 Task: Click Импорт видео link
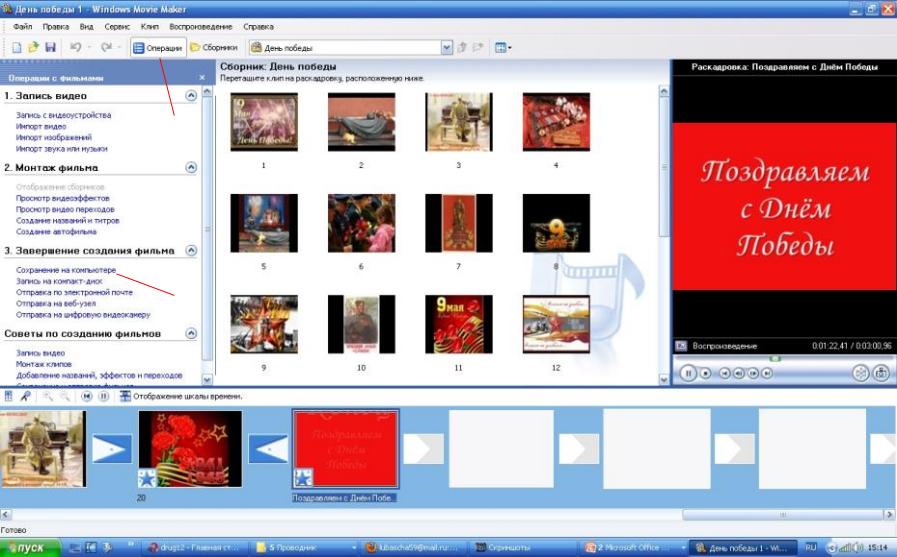(x=41, y=126)
